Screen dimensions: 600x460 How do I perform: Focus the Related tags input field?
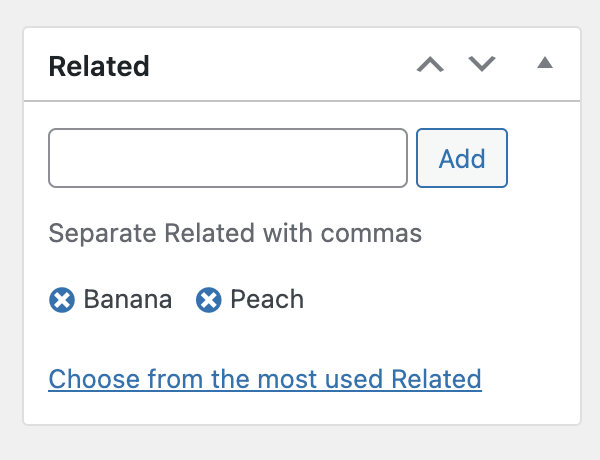(228, 158)
